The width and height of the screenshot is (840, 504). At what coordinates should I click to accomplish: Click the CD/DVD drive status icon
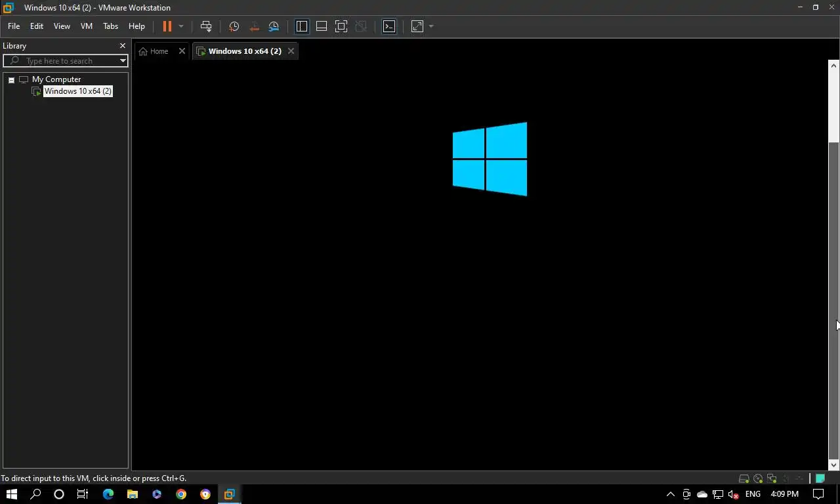758,478
